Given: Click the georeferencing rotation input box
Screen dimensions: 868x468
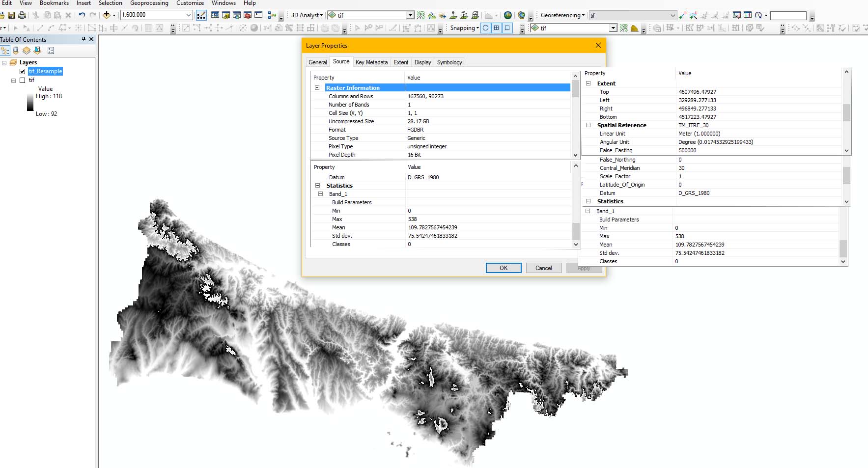Looking at the screenshot, I should 788,16.
